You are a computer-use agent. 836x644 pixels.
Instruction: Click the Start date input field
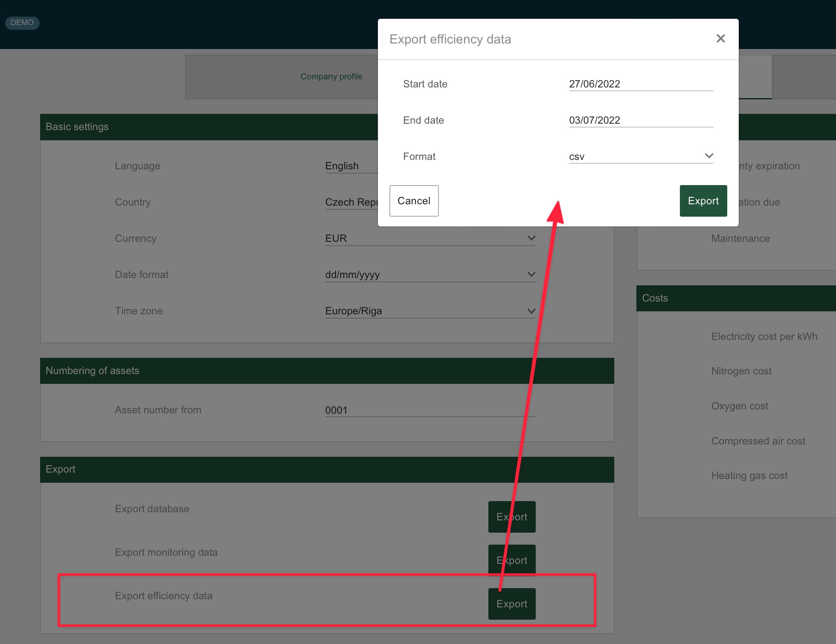[x=641, y=84]
